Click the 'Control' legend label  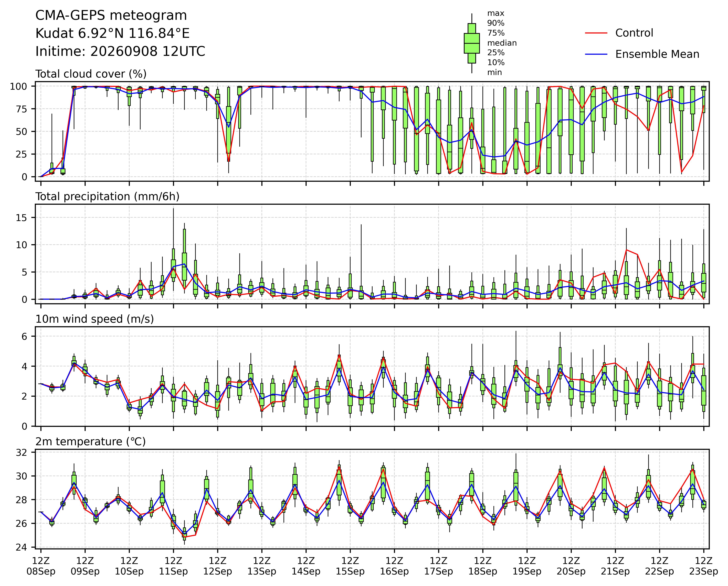(x=634, y=33)
